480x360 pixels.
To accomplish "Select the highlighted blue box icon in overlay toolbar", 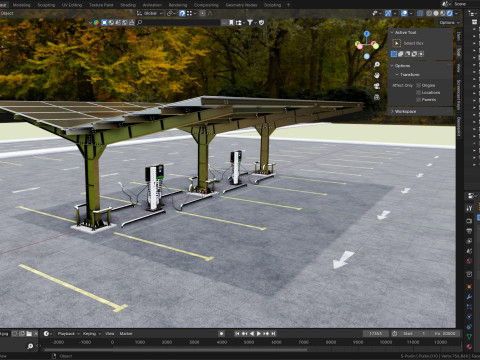I will (104, 22).
